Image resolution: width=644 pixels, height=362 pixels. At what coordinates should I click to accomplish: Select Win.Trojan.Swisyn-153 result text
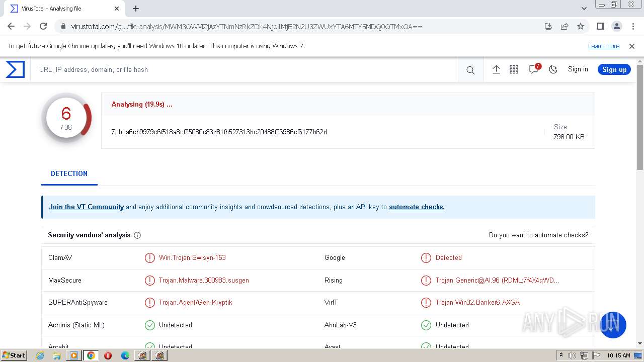pyautogui.click(x=192, y=257)
